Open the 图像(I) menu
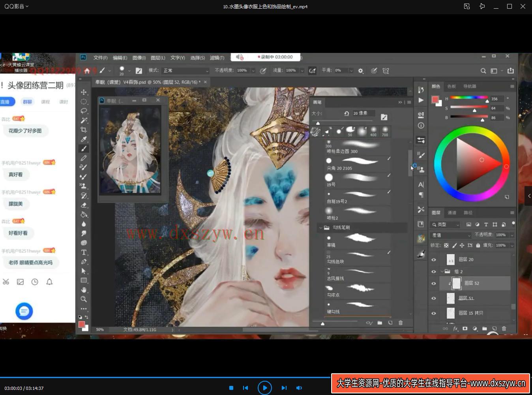Screen dimensions: 532x395 139,58
